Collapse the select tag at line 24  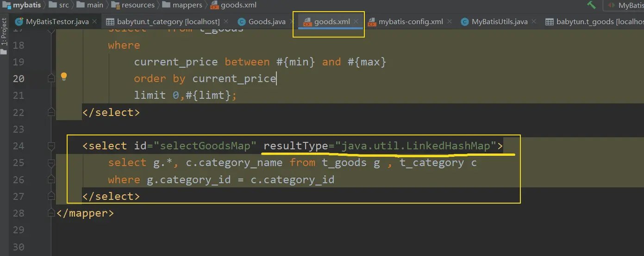[x=51, y=146]
